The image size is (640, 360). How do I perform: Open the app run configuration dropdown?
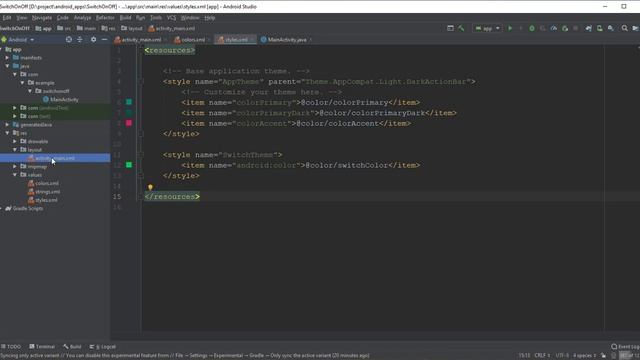pos(487,28)
